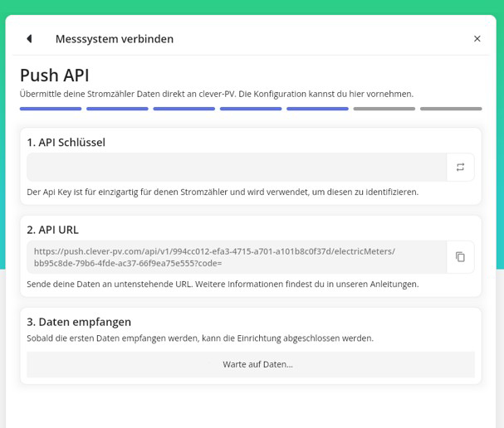This screenshot has width=504, height=428.
Task: Click the hint text mentioning unseren Anleitungen
Action: click(223, 284)
